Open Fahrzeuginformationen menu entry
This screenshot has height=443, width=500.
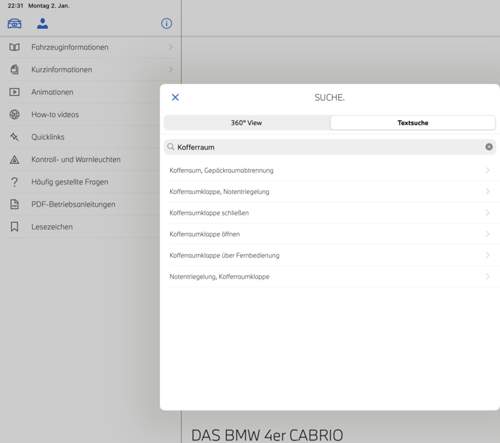91,47
